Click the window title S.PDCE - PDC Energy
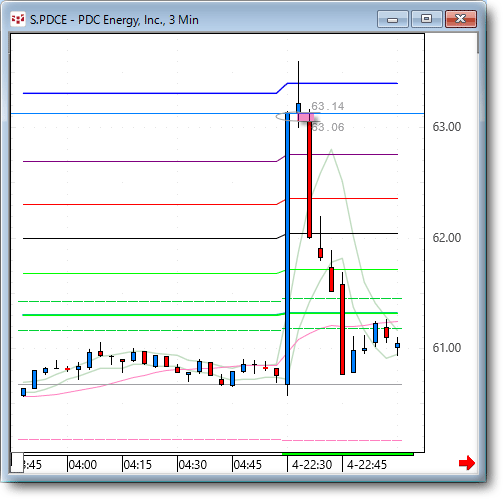504x500 pixels. coord(114,20)
